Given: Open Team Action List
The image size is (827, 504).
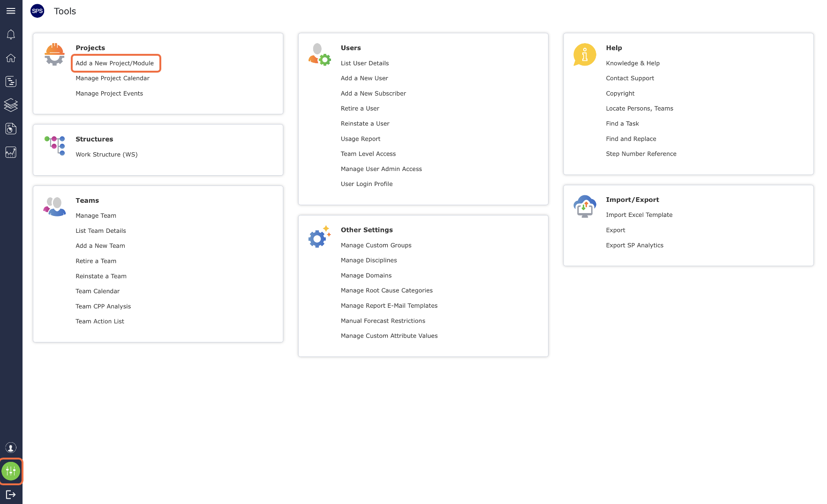Looking at the screenshot, I should click(x=100, y=321).
